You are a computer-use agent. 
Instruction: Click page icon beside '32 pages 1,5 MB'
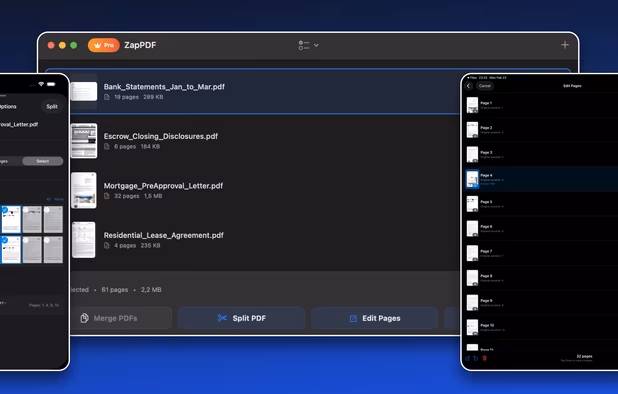pos(107,196)
